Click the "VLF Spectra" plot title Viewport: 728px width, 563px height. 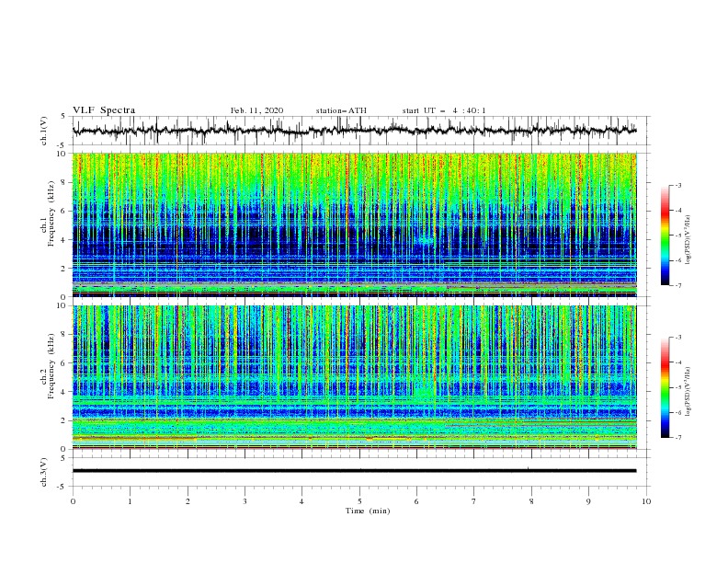click(104, 110)
